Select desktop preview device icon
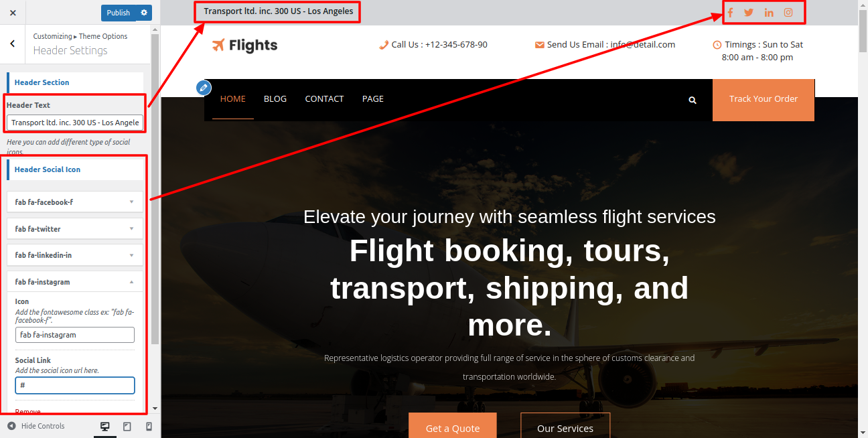 click(x=105, y=427)
